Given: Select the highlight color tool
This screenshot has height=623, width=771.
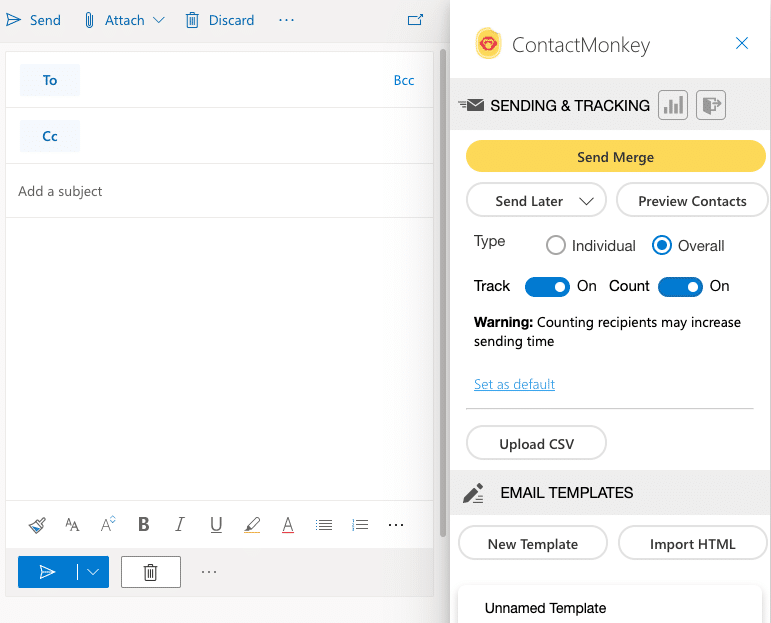Looking at the screenshot, I should (252, 525).
